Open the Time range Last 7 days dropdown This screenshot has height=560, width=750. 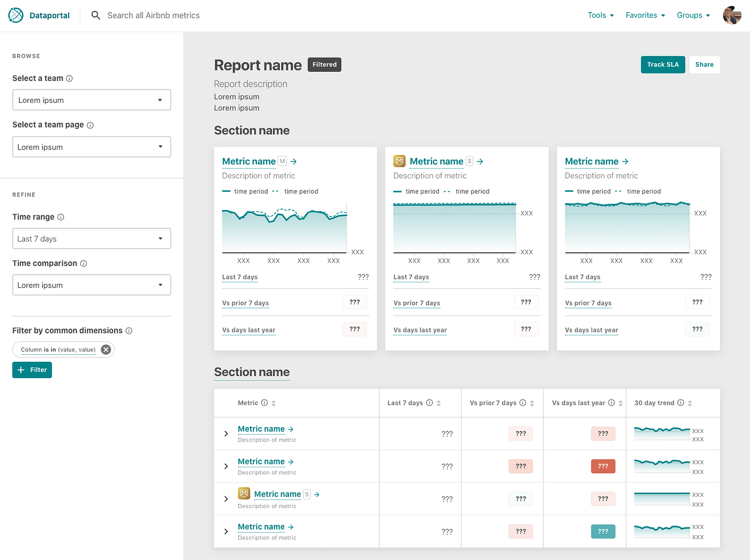click(x=92, y=238)
